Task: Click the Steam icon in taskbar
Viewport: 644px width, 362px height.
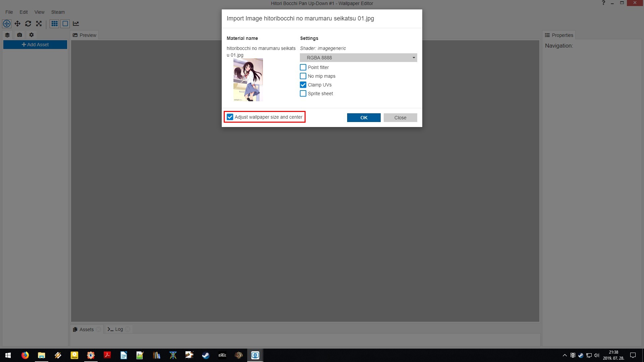Action: tap(206, 355)
